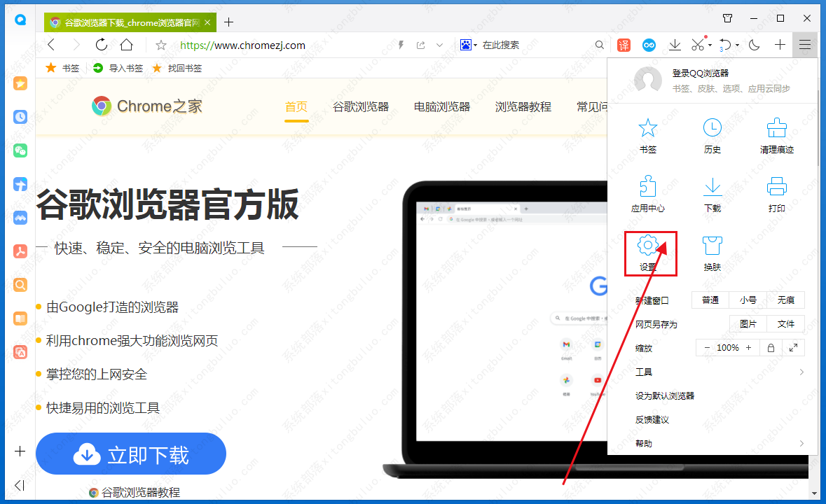
Task: Switch to 谷歌浏览器 site nav tab
Action: click(x=361, y=107)
